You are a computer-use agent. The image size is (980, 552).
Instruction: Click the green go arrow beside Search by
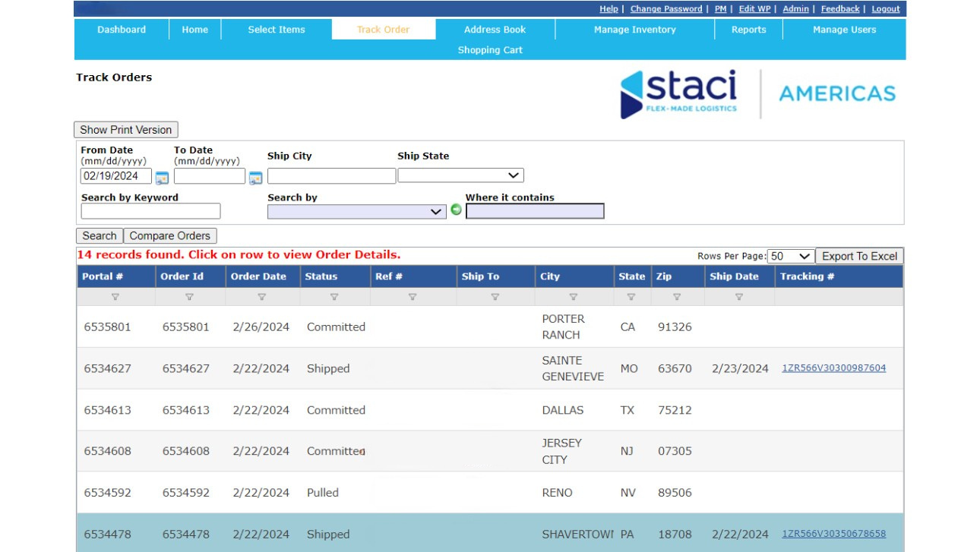pos(456,210)
